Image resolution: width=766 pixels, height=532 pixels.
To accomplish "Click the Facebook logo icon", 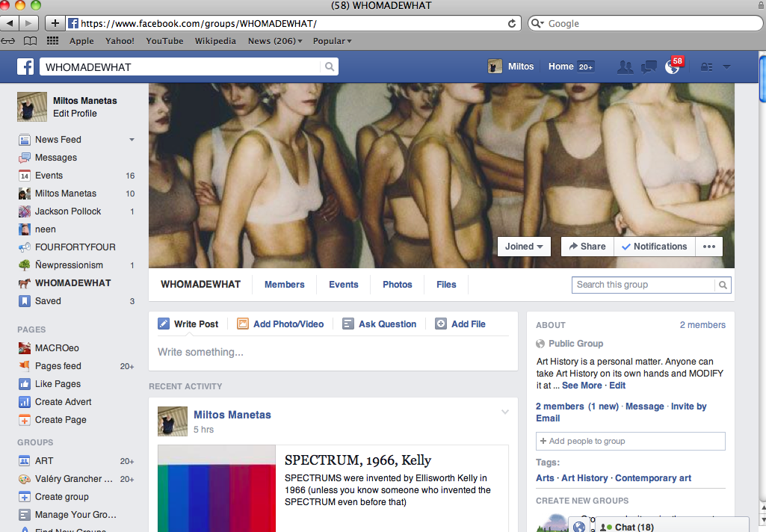I will (x=25, y=67).
